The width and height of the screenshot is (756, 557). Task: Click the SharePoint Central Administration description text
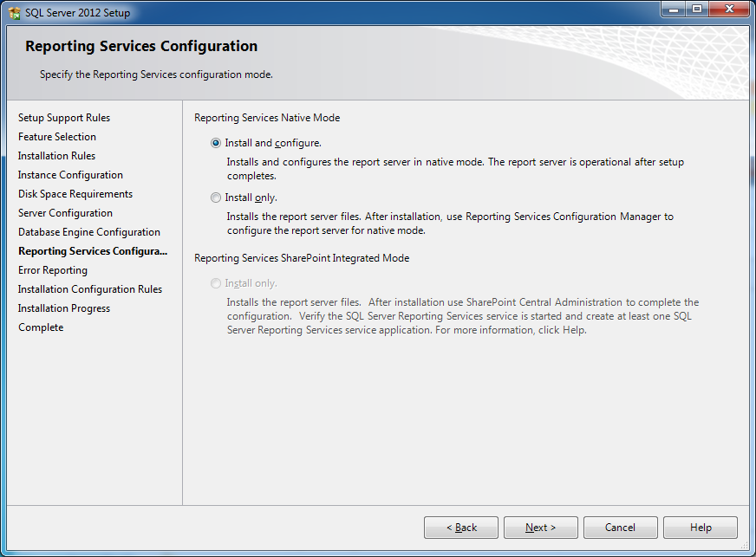[463, 316]
